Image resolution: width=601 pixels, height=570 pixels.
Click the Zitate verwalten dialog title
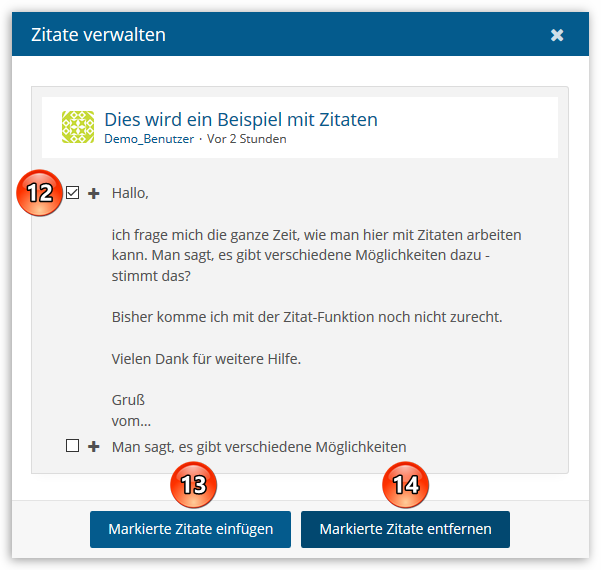pos(98,35)
